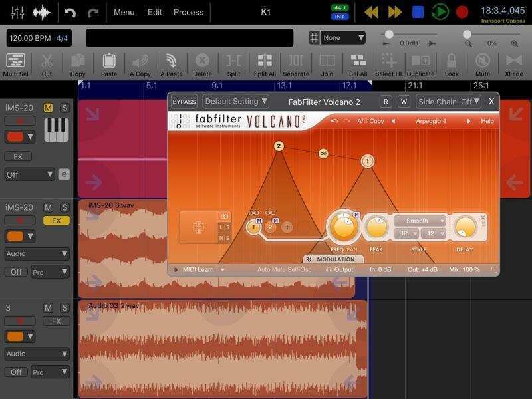Start recording with the red button
The width and height of the screenshot is (532, 399).
click(x=462, y=12)
